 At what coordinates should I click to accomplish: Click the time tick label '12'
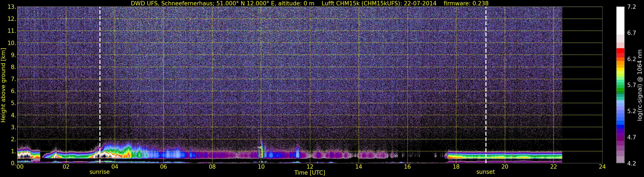[310, 167]
